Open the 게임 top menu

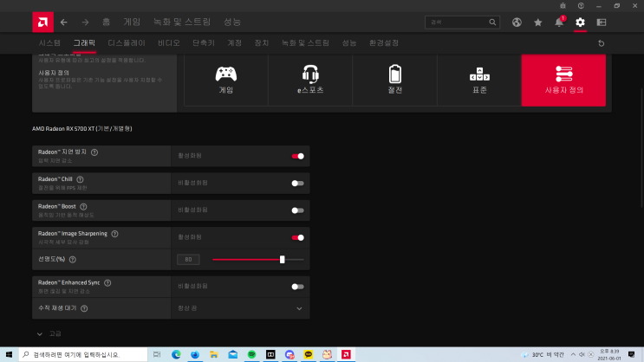point(132,22)
